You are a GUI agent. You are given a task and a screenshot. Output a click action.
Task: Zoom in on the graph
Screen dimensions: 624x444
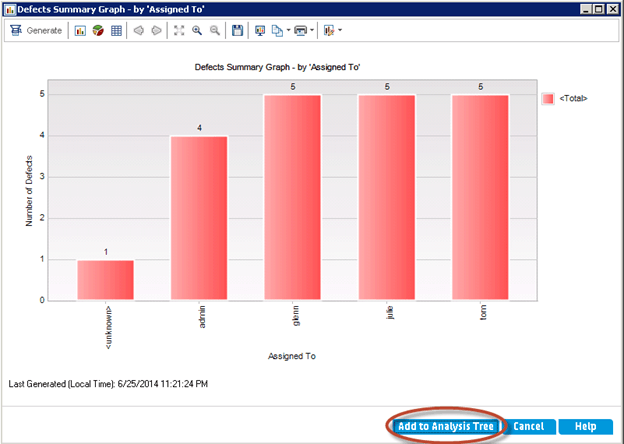coord(197,31)
